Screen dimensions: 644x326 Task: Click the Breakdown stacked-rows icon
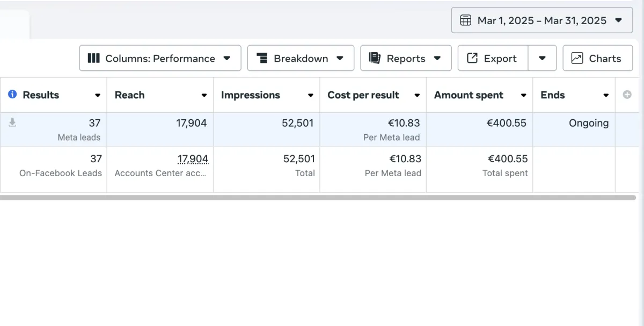tap(262, 58)
